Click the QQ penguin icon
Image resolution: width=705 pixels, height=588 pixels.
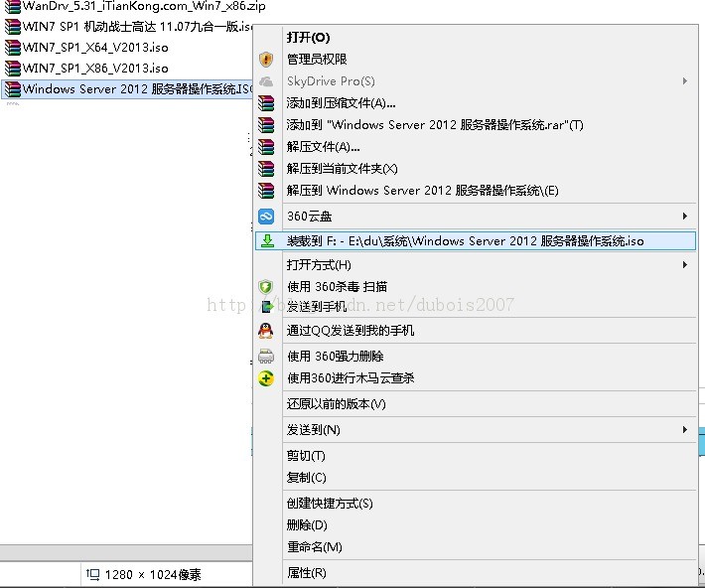point(265,331)
